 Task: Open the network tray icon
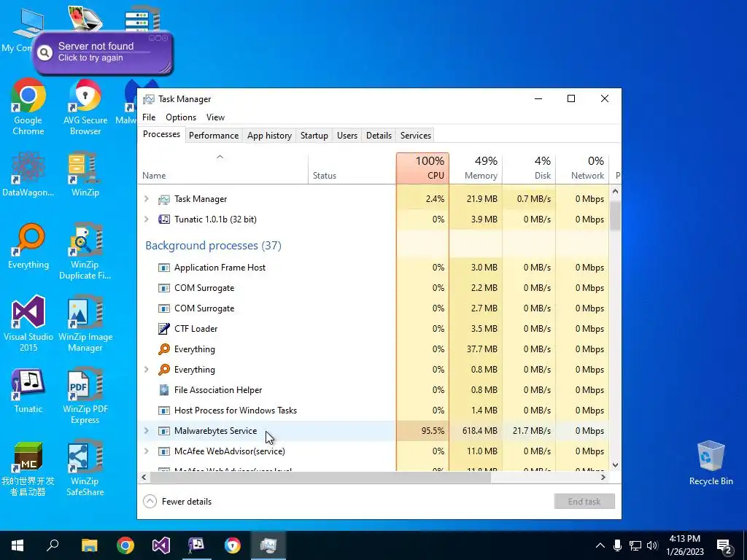pyautogui.click(x=635, y=545)
